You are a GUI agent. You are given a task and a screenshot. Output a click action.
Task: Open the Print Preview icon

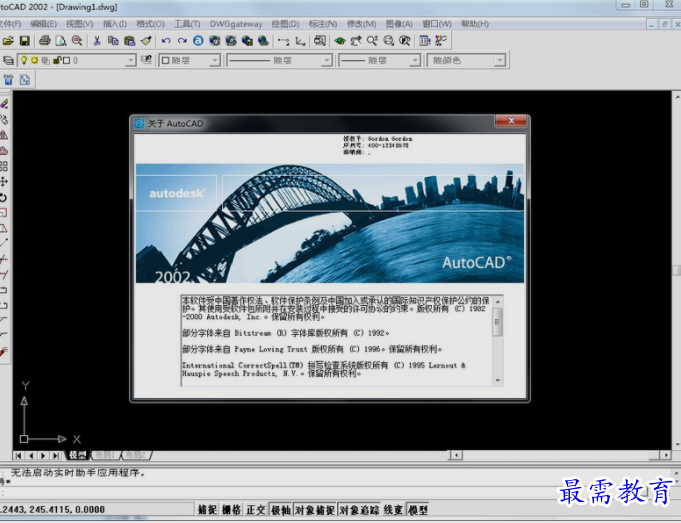(61, 41)
